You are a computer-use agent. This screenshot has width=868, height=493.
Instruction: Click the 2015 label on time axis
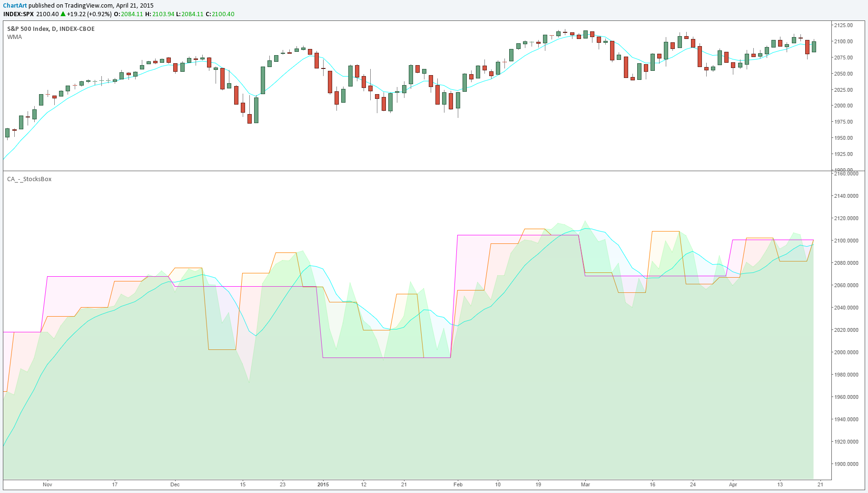pos(323,484)
